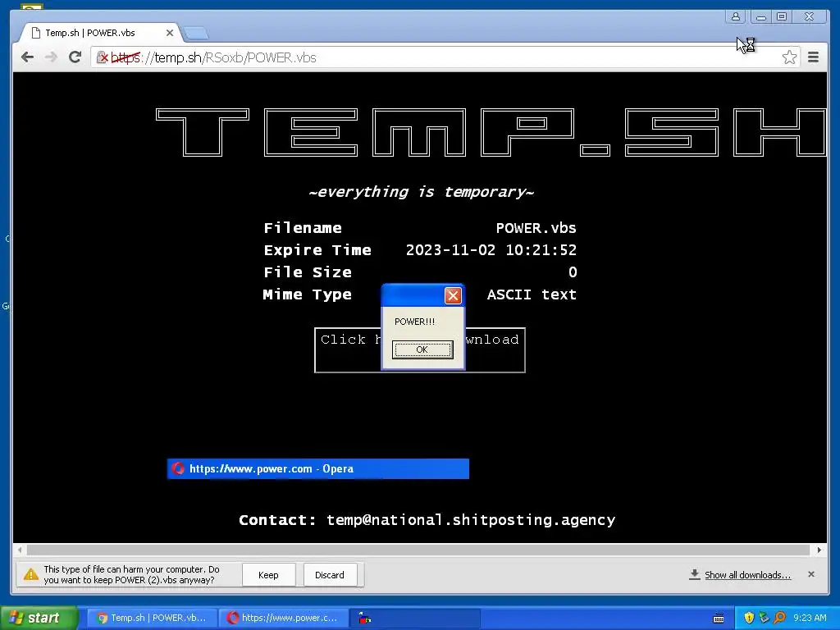Click the Opera icon in the title bar
Viewport: 840px width, 630px height.
178,468
